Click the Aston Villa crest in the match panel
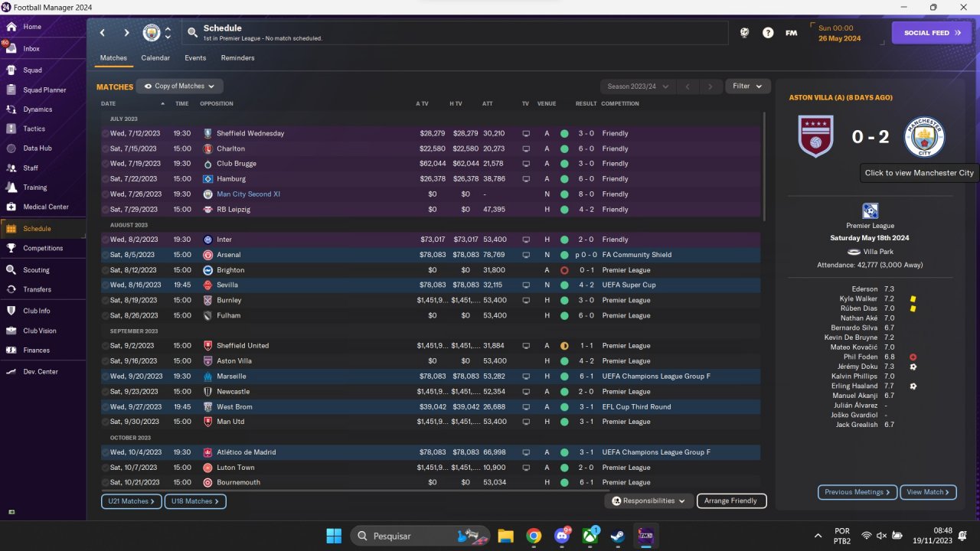Viewport: 980px width, 551px height. click(x=815, y=136)
